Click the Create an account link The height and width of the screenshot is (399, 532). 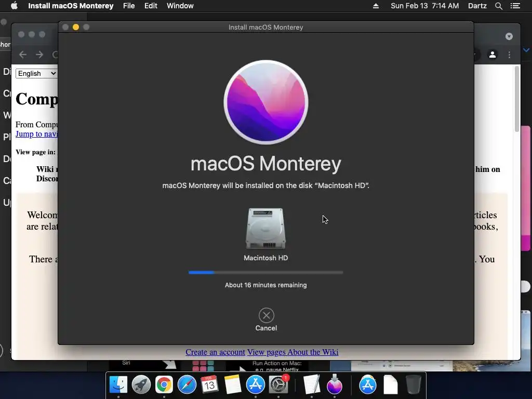click(x=215, y=352)
